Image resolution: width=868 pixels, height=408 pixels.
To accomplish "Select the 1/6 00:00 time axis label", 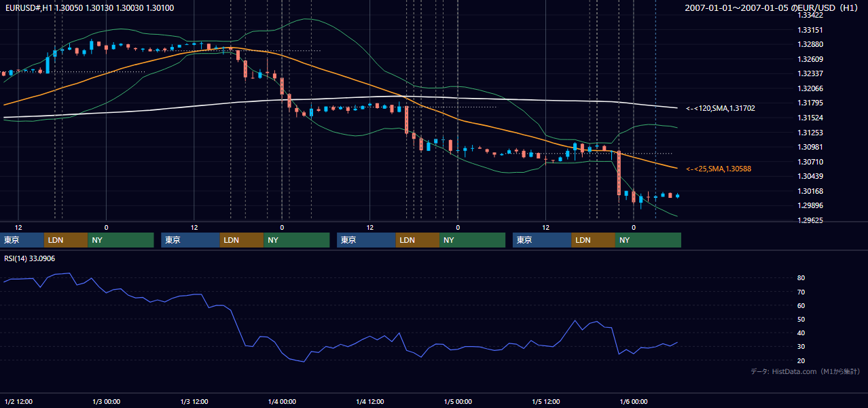I will (634, 401).
